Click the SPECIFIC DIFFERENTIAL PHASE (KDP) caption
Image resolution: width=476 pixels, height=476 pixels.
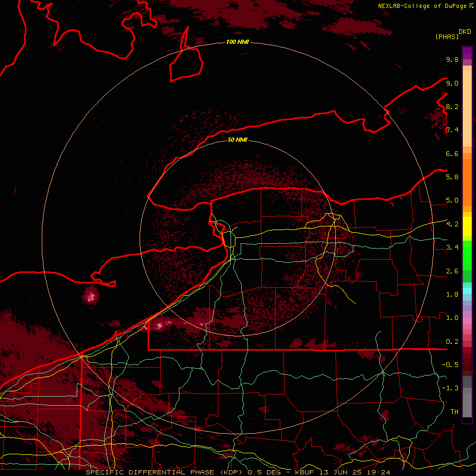point(165,472)
